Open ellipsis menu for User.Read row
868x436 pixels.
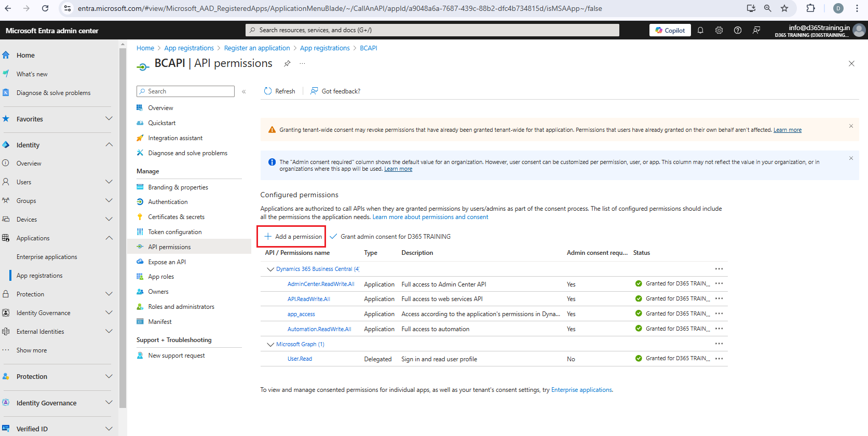point(719,359)
